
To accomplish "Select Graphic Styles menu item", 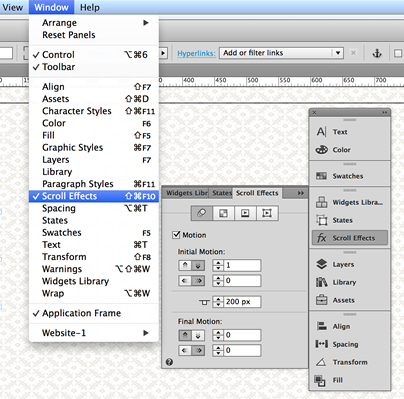I will coord(95,147).
